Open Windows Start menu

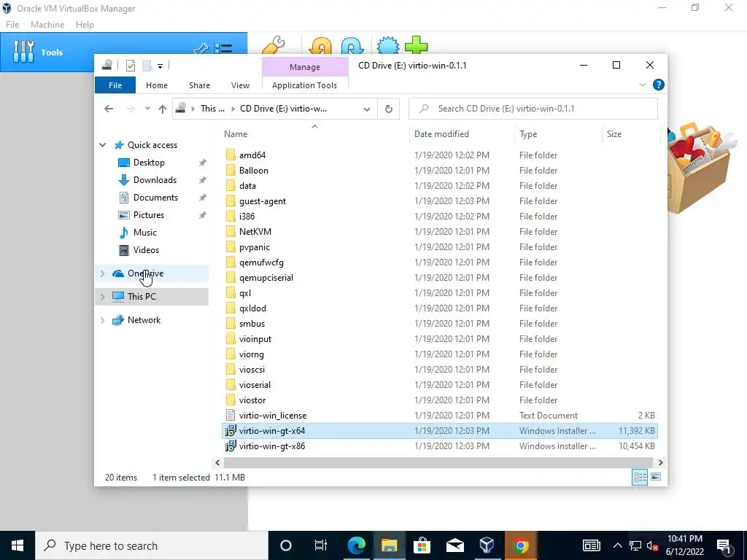pos(18,545)
